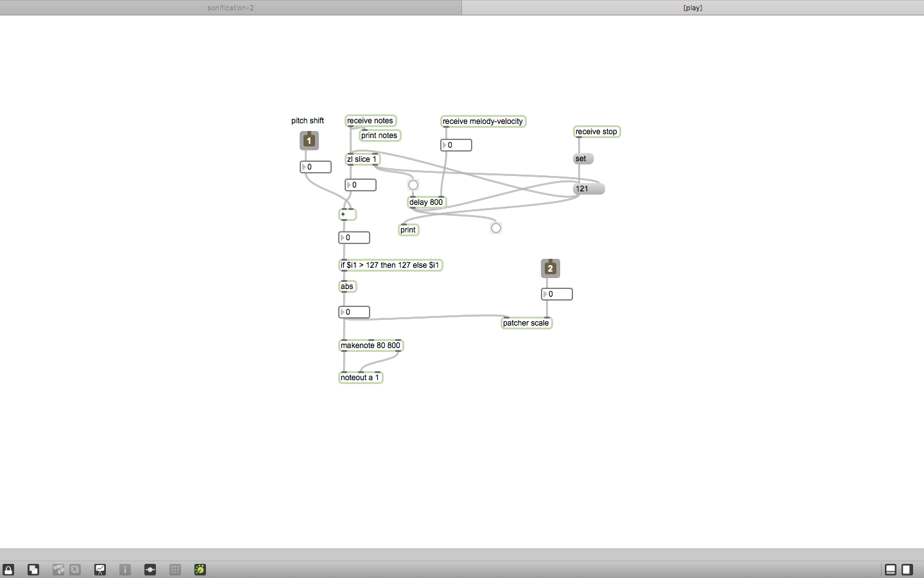This screenshot has height=578, width=924.
Task: Click the patching mechanics icon
Action: (150, 570)
